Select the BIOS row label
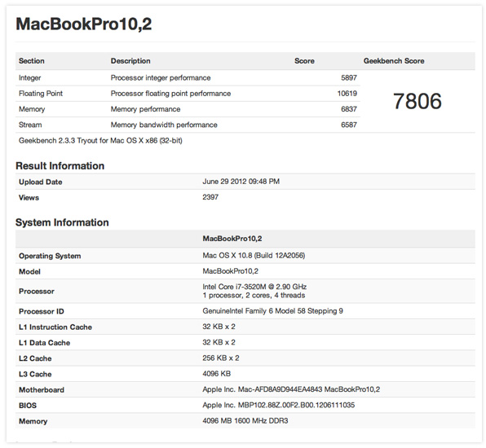This screenshot has width=486, height=448. (x=28, y=406)
